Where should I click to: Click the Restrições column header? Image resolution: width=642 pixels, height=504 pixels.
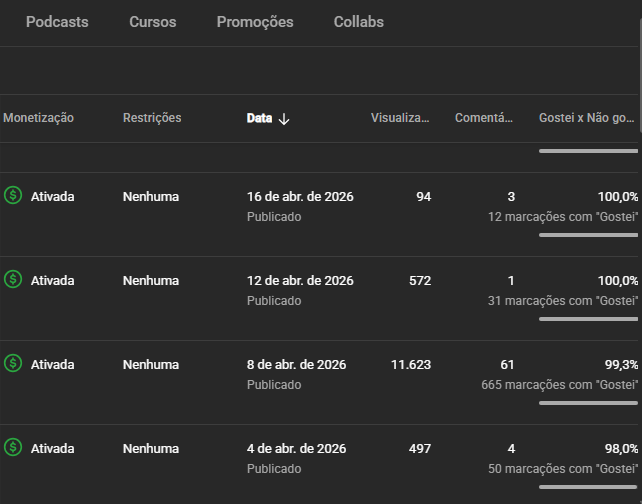point(152,118)
